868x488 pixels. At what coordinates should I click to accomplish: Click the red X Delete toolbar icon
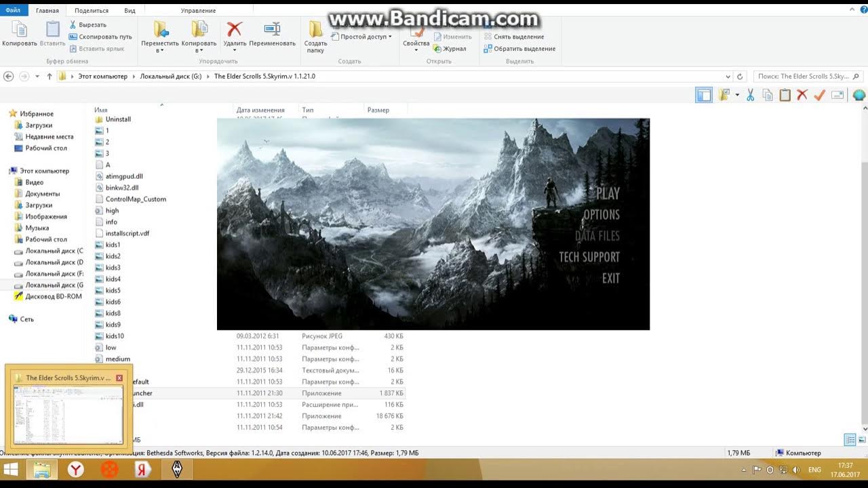(802, 96)
